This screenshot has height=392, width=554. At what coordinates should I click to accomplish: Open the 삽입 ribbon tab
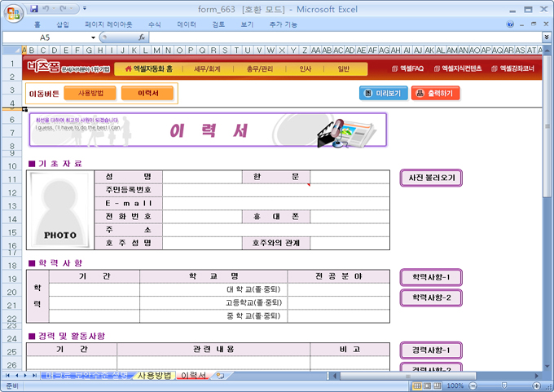(63, 24)
